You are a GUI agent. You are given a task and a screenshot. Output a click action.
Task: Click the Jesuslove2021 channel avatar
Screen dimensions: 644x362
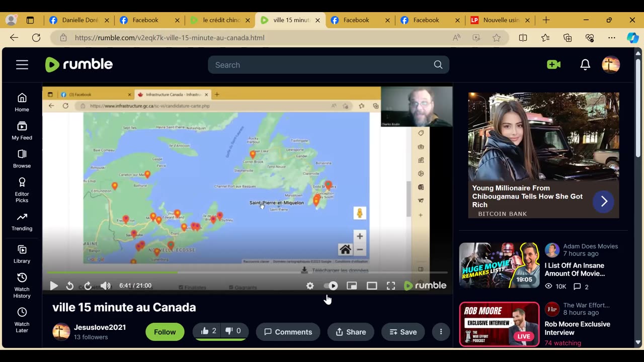tap(61, 332)
